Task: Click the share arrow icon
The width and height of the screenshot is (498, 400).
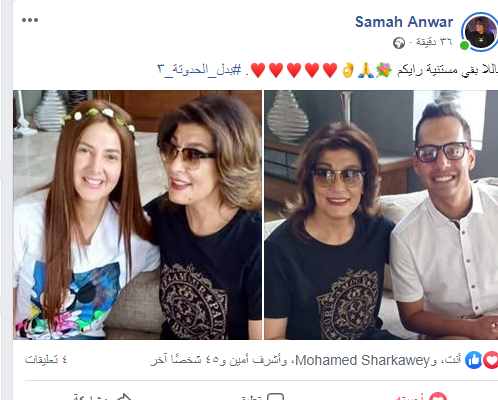Action: [x=124, y=397]
